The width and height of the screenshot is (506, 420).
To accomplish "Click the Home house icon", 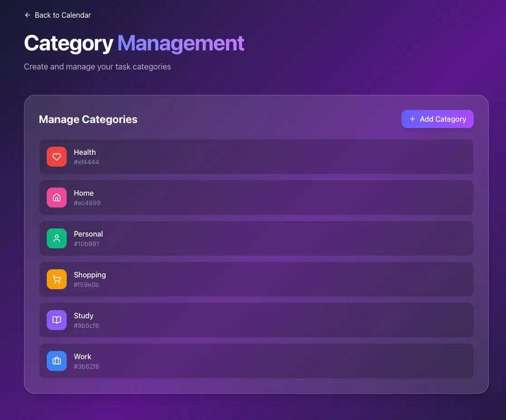I will [56, 198].
